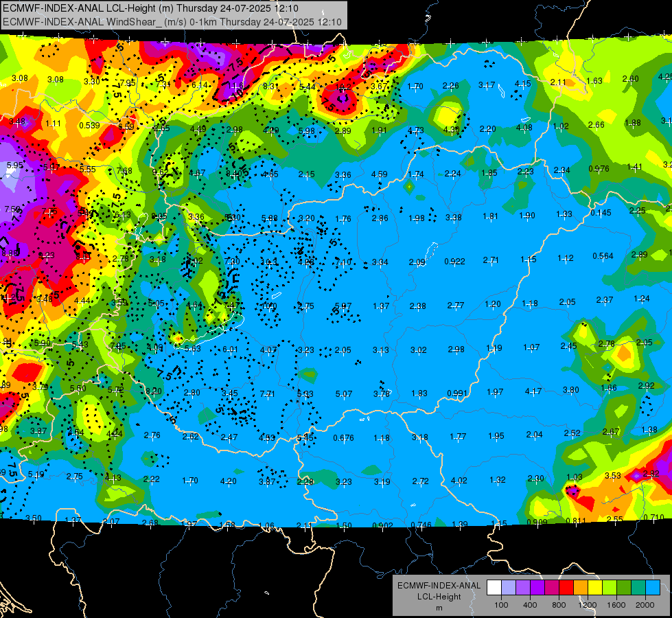Click the wind shear value 3.30
The image size is (672, 618).
coord(92,82)
